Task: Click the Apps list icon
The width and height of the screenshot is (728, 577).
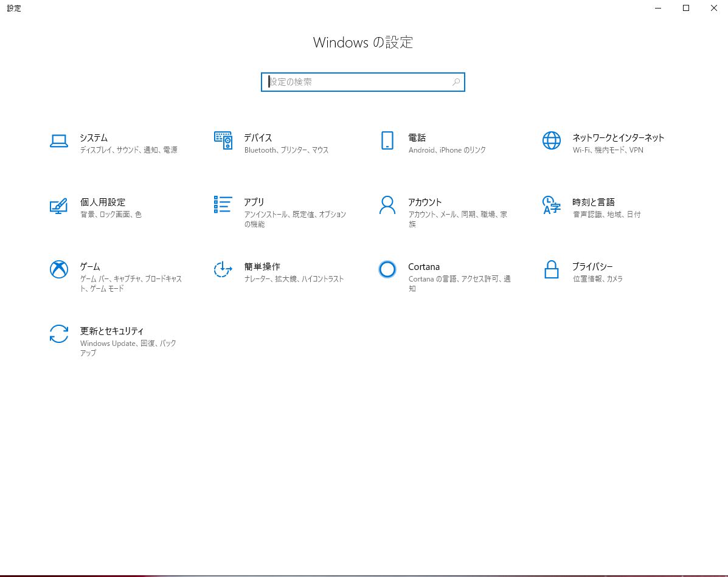Action: 223,205
